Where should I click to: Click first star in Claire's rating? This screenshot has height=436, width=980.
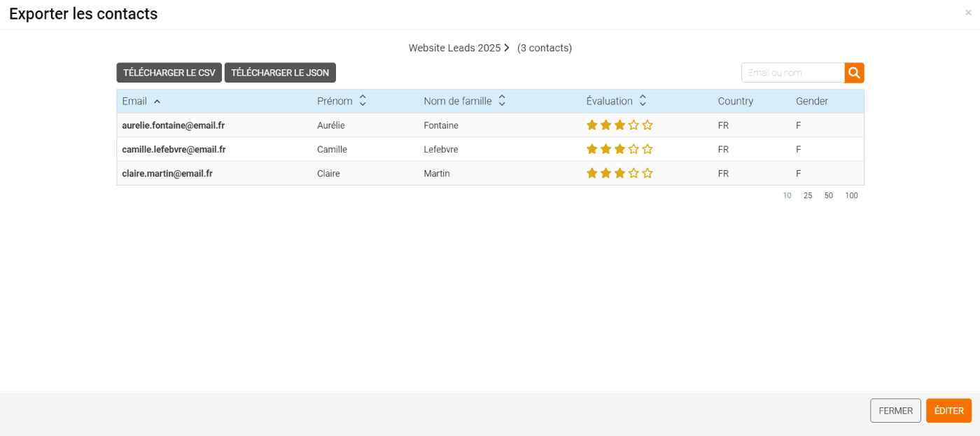(591, 173)
